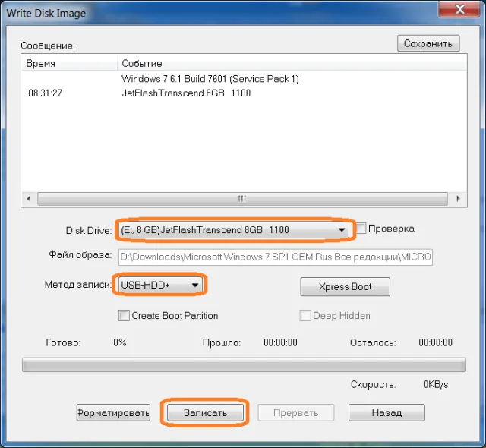This screenshot has width=486, height=448.
Task: Click the 0% Готово value
Action: click(120, 342)
